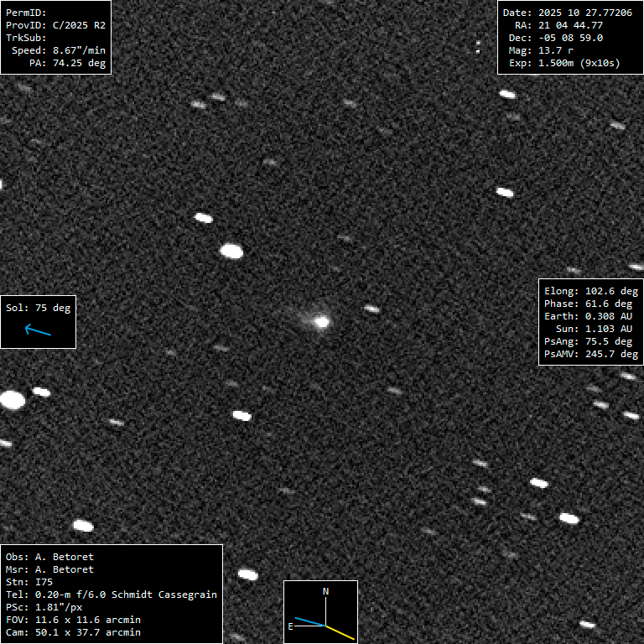Click the Date 2025 10 27.77206 field
The height and width of the screenshot is (644, 644).
567,13
